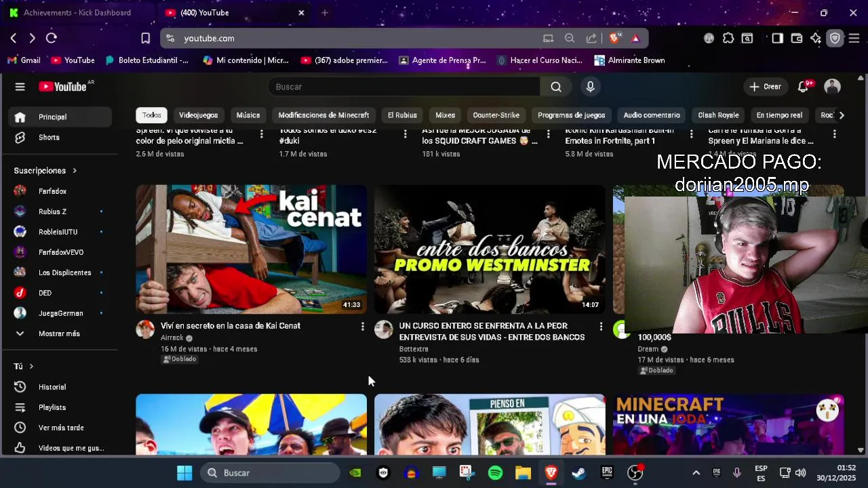Open Epic Games launcher from taskbar

607,473
